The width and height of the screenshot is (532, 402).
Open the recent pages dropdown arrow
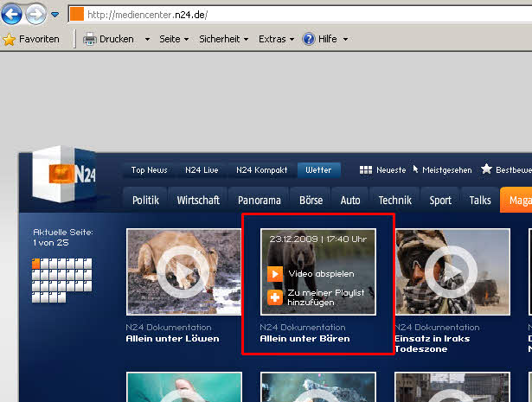54,15
